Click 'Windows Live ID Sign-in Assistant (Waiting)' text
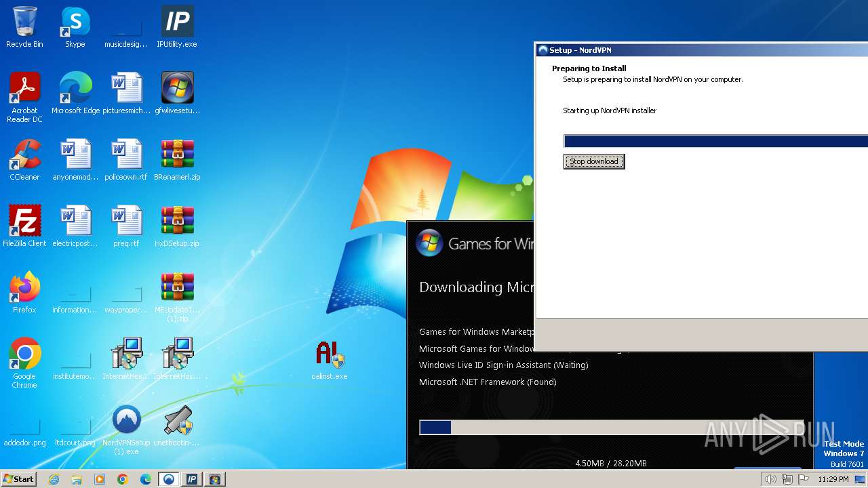This screenshot has height=488, width=868. coord(503,365)
